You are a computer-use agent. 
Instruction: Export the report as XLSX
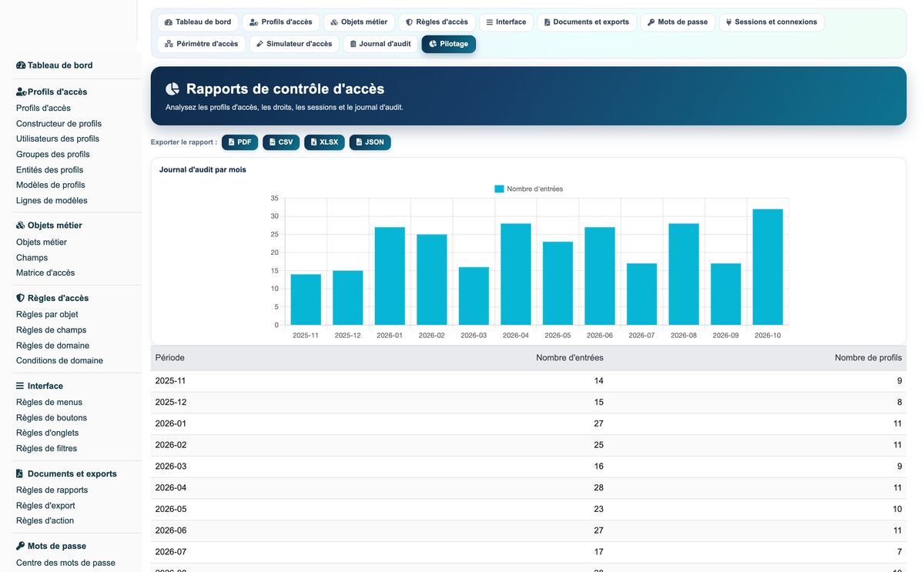point(324,142)
